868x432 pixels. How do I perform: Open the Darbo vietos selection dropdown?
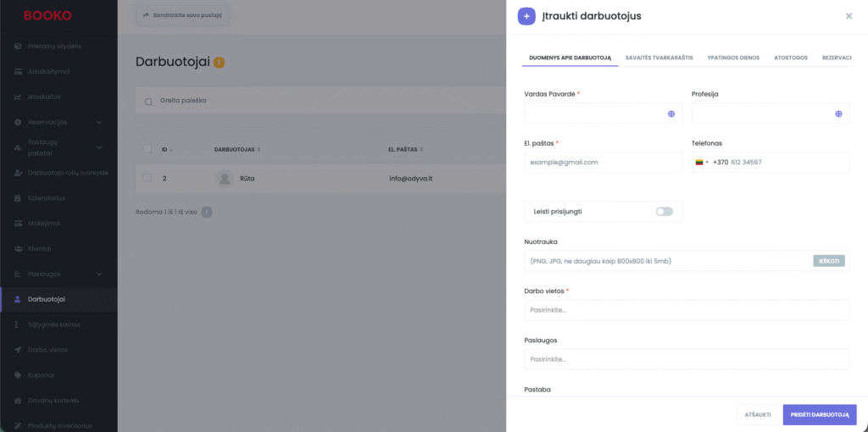tap(687, 310)
